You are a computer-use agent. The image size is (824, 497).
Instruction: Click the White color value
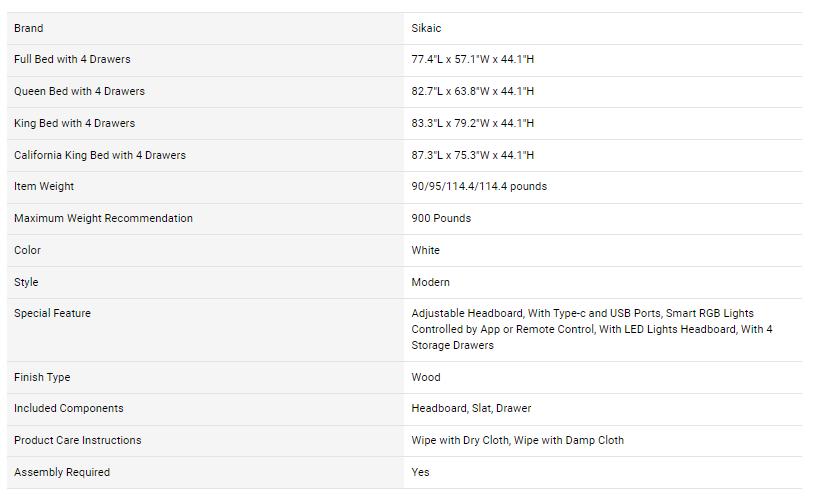pos(425,251)
